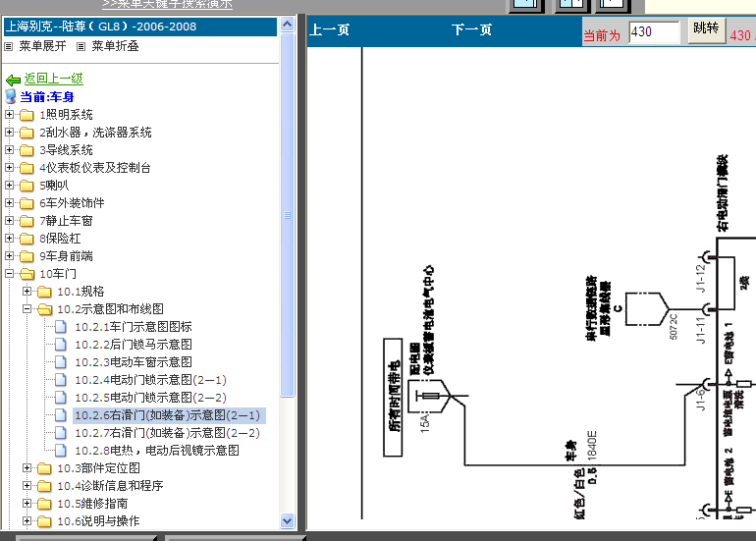Expand the 7静止车窗 node

coord(9,221)
